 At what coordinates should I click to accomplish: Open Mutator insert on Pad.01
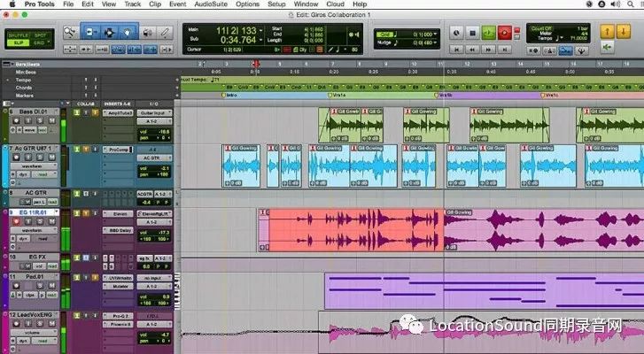click(118, 287)
